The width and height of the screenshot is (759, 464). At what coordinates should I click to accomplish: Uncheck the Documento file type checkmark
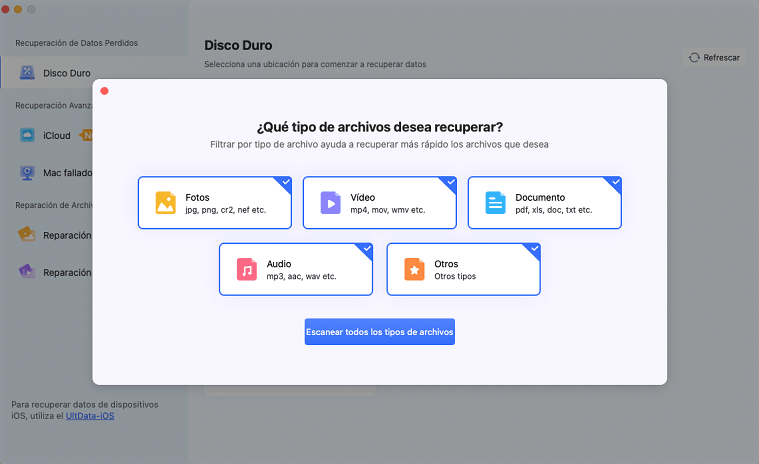(x=616, y=182)
